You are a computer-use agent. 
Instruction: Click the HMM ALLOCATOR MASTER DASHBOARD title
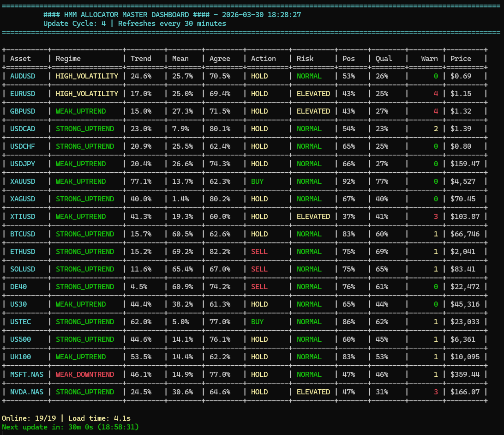[x=126, y=15]
